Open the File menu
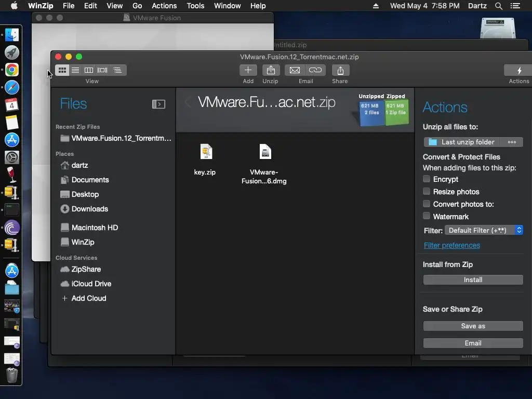The image size is (532, 399). tap(69, 6)
